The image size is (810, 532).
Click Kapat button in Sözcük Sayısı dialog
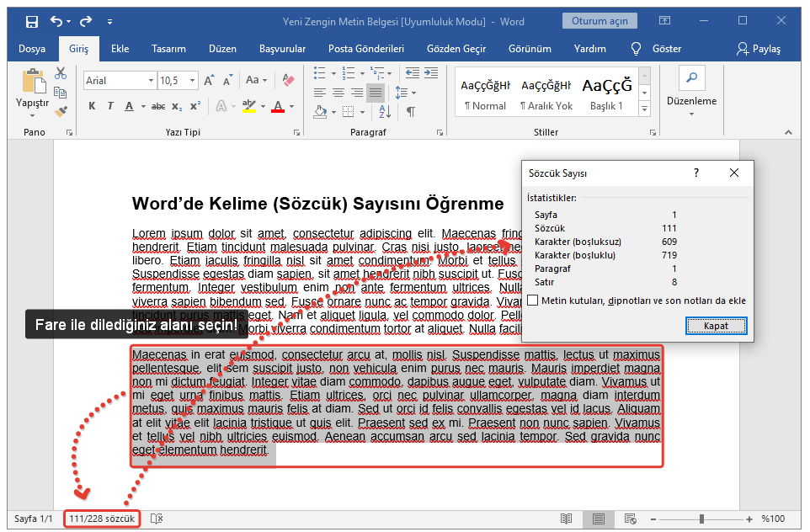[x=716, y=326]
